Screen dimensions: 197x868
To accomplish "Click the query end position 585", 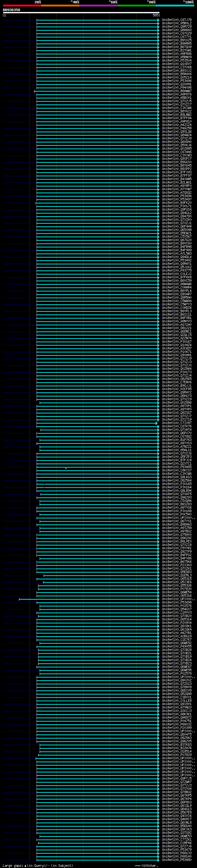I will coord(155,15).
